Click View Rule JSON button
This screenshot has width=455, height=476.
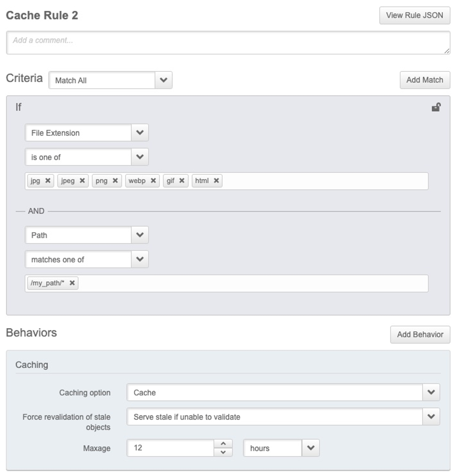click(414, 16)
